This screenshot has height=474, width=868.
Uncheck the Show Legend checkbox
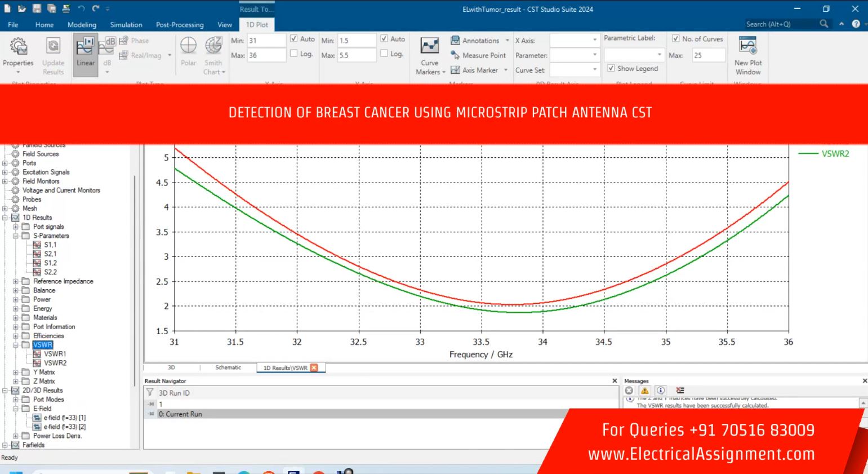(611, 68)
